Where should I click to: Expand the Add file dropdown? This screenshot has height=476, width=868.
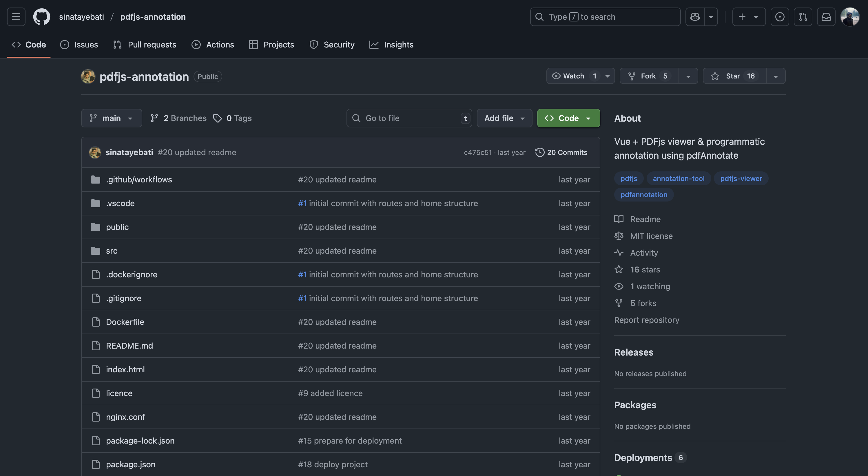click(504, 118)
